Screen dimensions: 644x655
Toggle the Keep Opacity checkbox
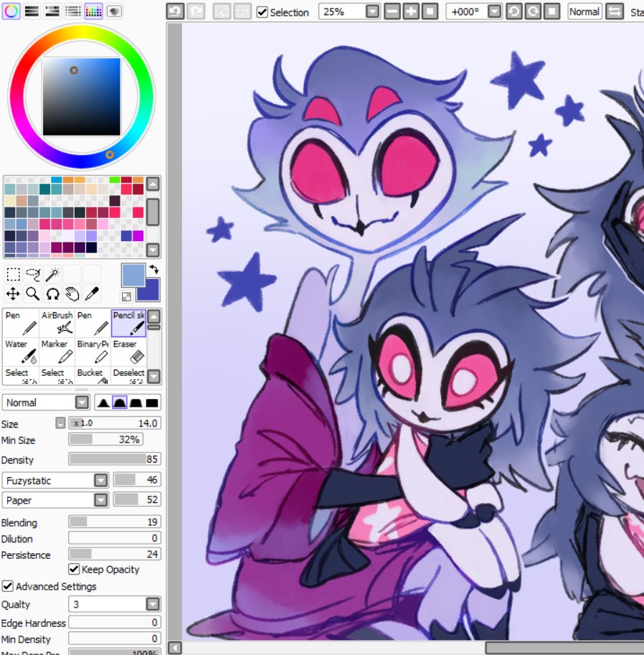tap(73, 570)
